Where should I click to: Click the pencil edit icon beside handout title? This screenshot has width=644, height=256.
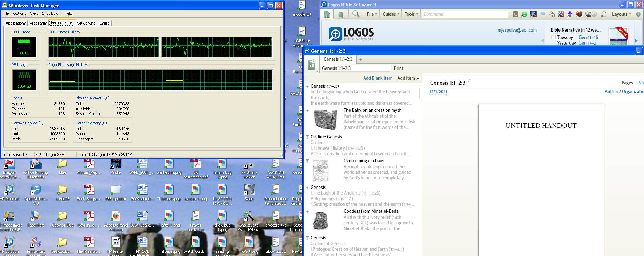pos(469,81)
